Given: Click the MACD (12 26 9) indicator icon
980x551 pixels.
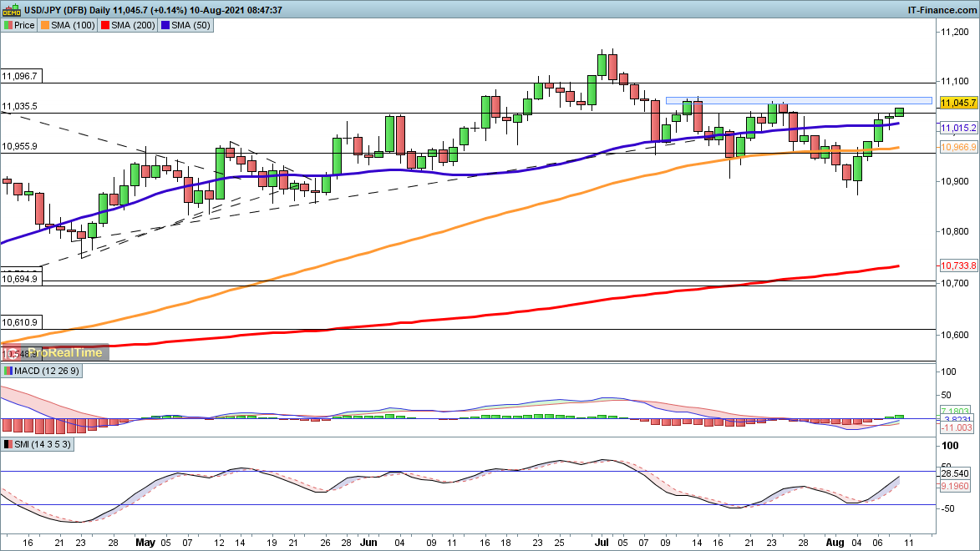Looking at the screenshot, I should (8, 371).
